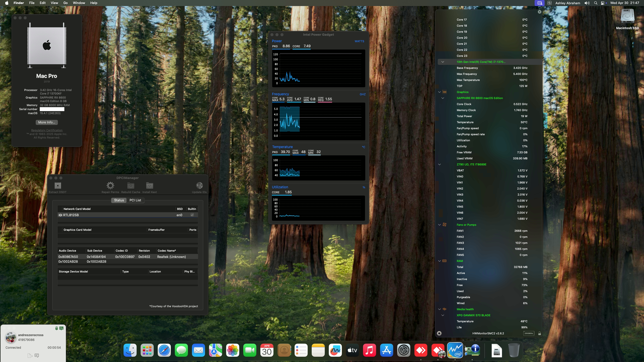Screen dimensions: 644x362
Task: Select the Extract DSDT tool in DPCIManager
Action: coord(57,186)
